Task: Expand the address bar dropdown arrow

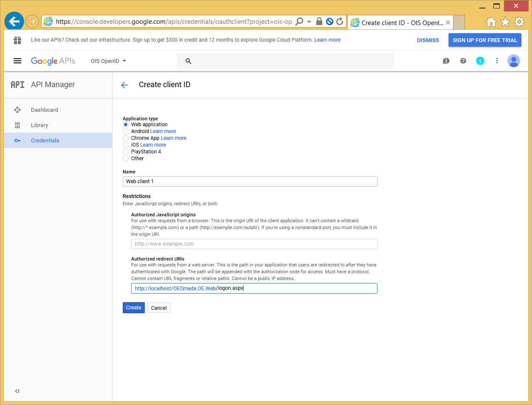Action: click(309, 21)
